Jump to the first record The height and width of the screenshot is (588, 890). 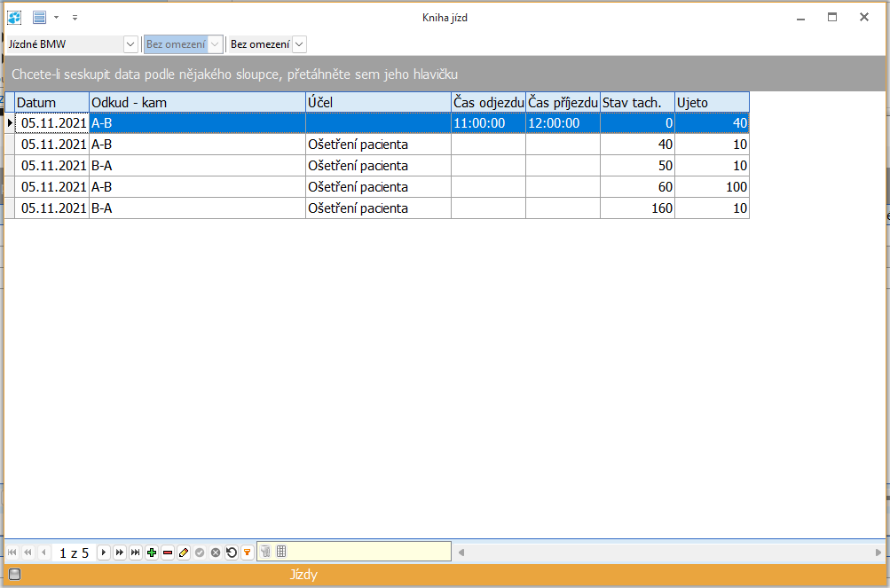(12, 553)
